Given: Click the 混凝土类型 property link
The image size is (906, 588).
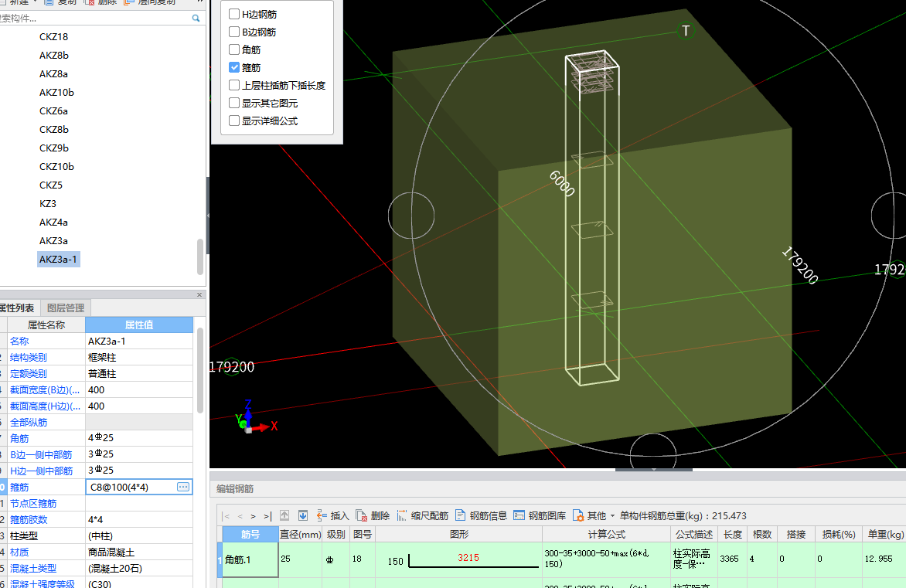Looking at the screenshot, I should click(x=33, y=569).
